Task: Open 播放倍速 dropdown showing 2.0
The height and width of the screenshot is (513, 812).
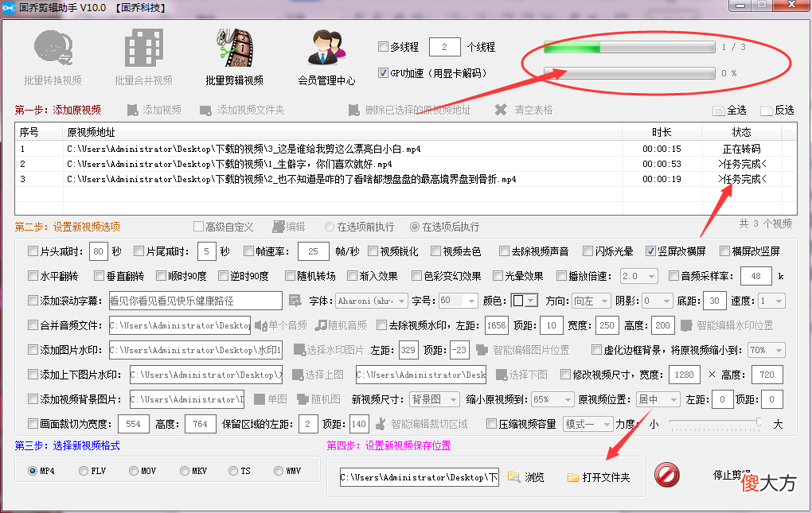Action: click(639, 276)
